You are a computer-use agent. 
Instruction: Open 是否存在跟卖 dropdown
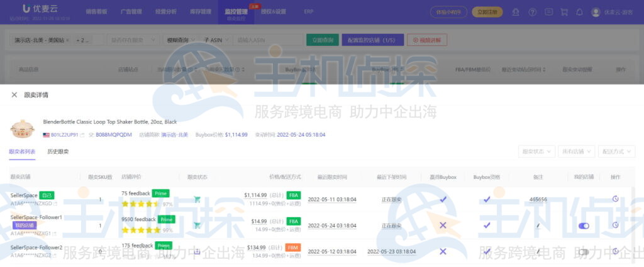coord(133,40)
